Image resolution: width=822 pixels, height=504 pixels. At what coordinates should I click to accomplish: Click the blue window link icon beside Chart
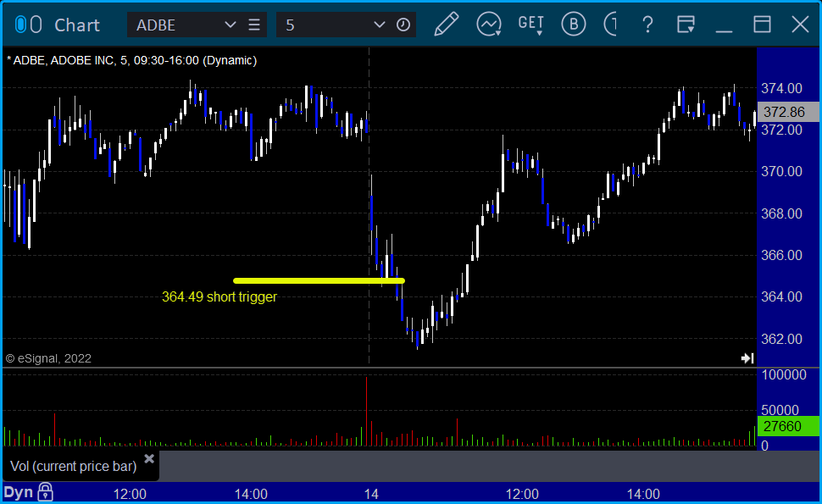pos(20,25)
